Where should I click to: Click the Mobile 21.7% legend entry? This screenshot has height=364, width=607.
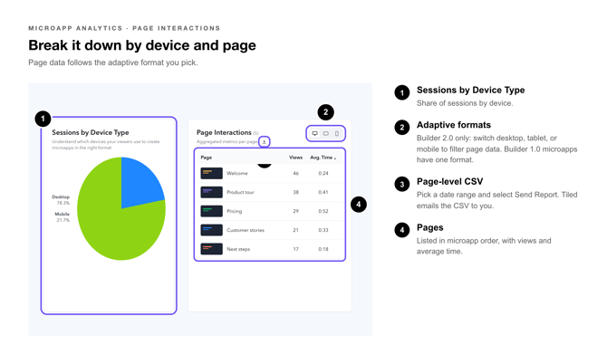click(x=63, y=217)
